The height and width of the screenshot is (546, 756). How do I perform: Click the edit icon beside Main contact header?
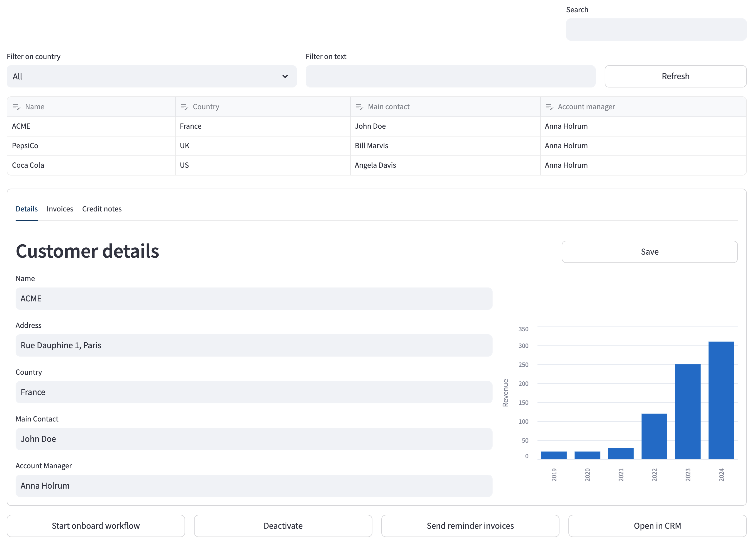(359, 107)
